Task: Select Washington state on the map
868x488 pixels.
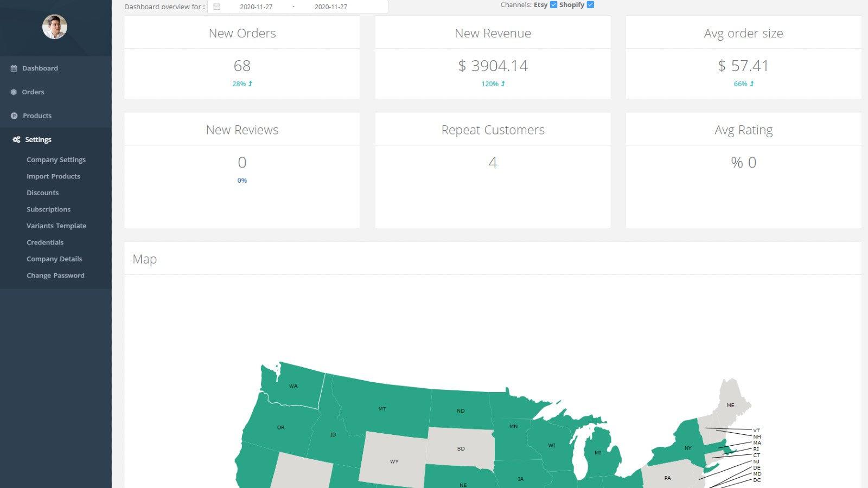Action: click(x=293, y=386)
